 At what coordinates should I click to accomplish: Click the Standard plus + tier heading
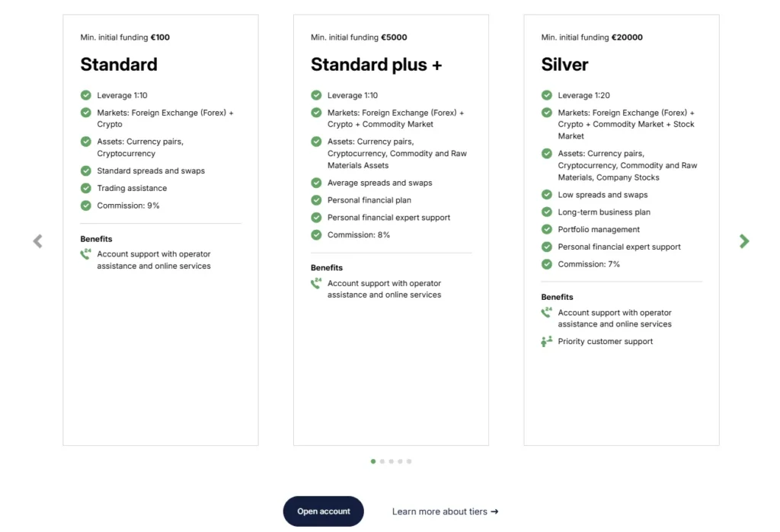376,65
